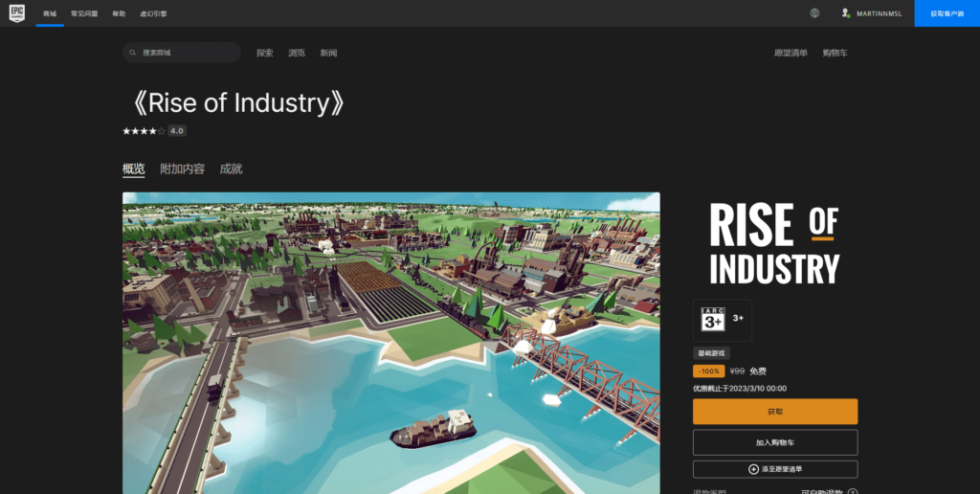Click the star rating icons
Viewport: 980px width, 494px height.
(x=144, y=131)
